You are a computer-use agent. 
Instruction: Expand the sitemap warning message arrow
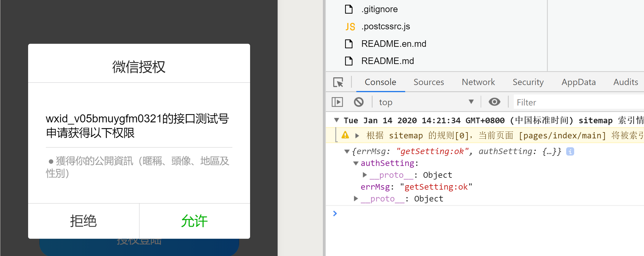tap(357, 136)
